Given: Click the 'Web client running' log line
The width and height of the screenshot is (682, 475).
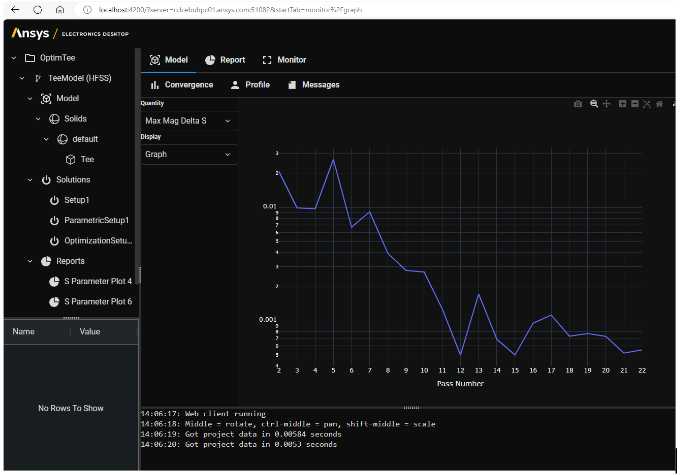Looking at the screenshot, I should pos(203,414).
